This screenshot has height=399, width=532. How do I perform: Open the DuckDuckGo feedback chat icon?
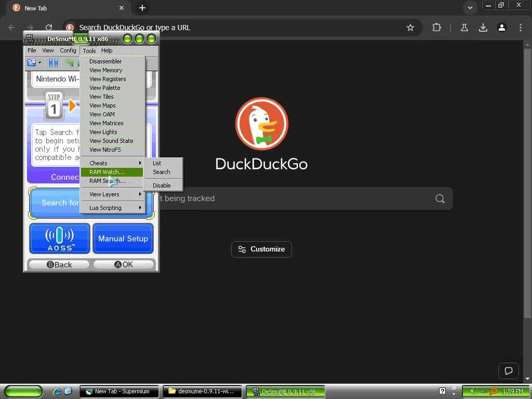508,371
